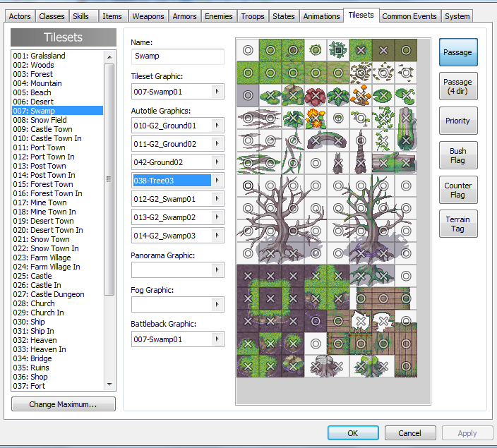The height and width of the screenshot is (448, 497).
Task: Toggle passage on left half of mossy green stump
Action: click(x=361, y=366)
